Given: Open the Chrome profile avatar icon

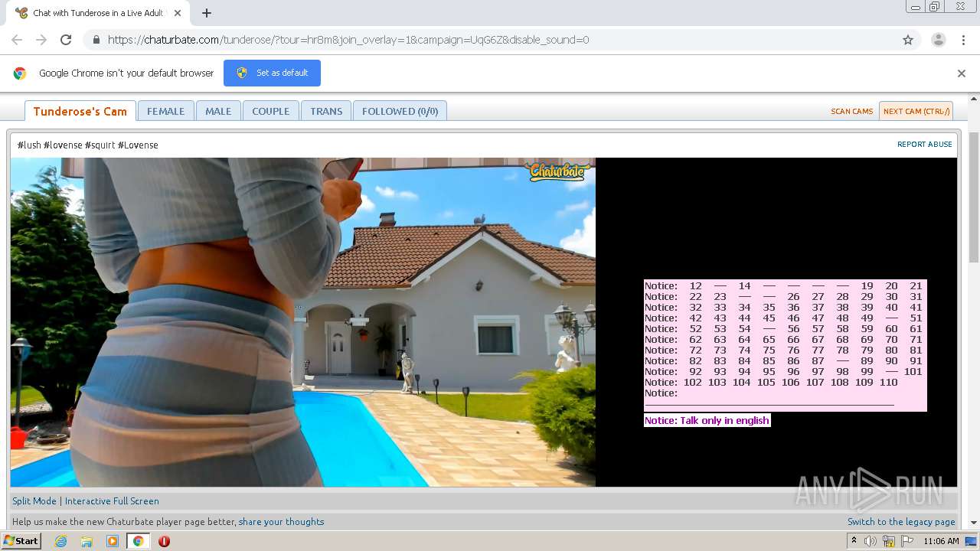Looking at the screenshot, I should [x=938, y=40].
